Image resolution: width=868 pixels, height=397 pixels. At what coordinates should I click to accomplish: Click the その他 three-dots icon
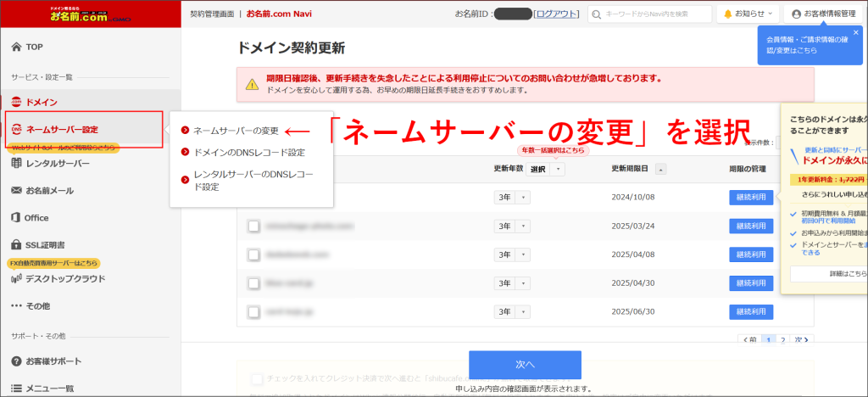(16, 305)
